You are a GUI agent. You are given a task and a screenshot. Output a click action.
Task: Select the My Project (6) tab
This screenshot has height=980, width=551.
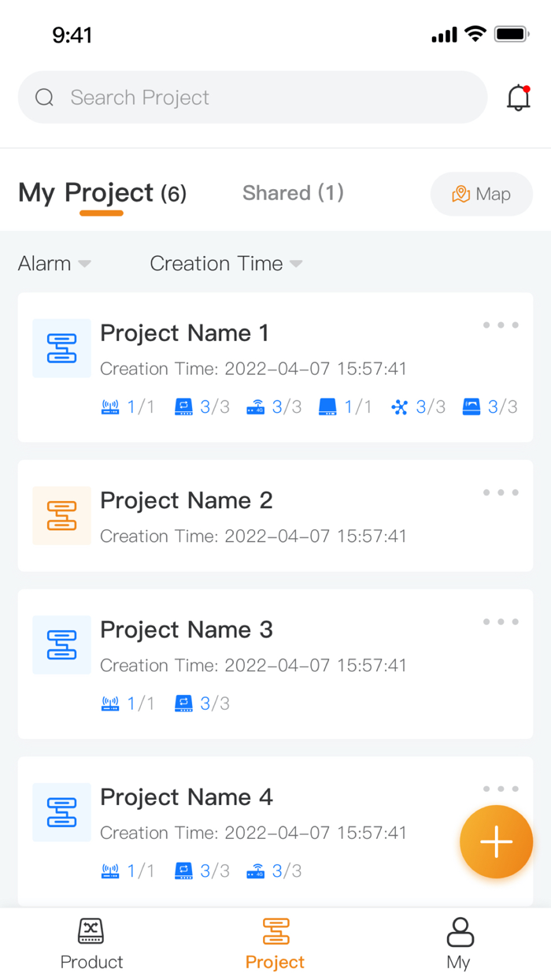point(102,193)
